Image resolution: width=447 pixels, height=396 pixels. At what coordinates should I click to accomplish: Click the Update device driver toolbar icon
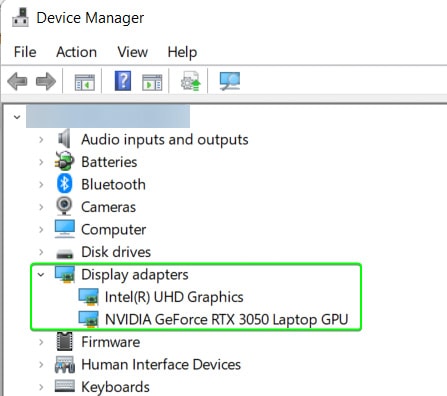pos(191,81)
